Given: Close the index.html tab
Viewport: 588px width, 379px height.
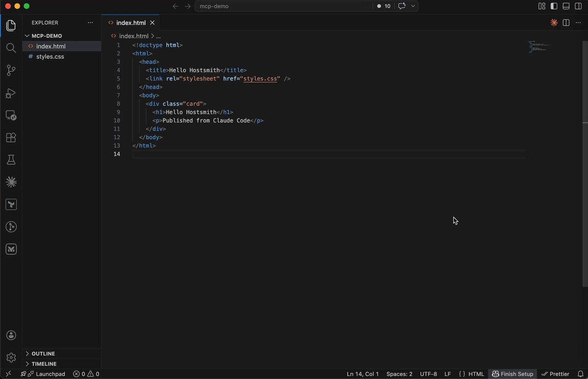Looking at the screenshot, I should pyautogui.click(x=152, y=23).
